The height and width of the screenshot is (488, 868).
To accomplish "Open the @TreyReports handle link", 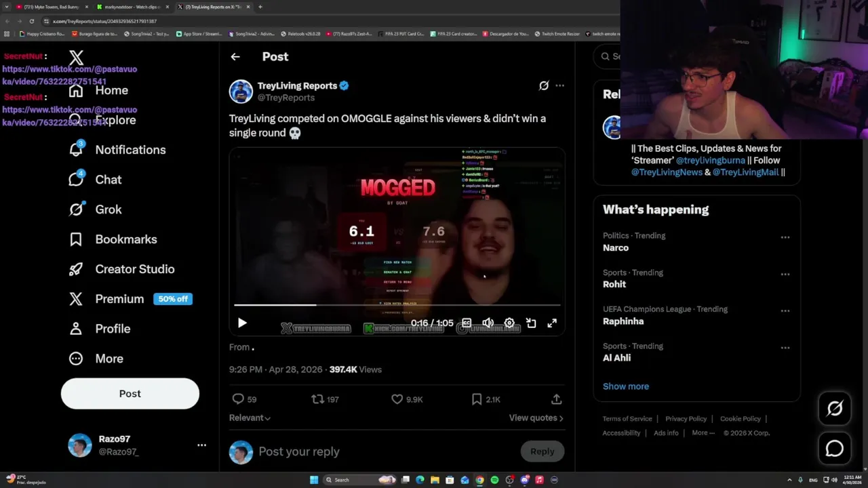I will point(286,98).
